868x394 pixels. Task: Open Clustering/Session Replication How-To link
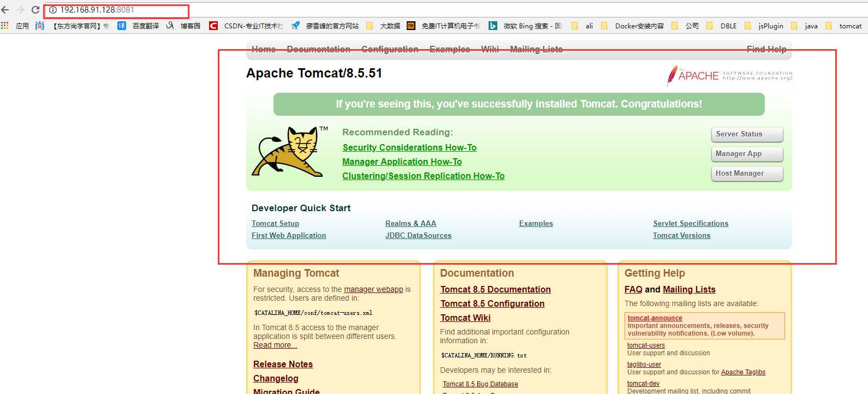click(423, 176)
